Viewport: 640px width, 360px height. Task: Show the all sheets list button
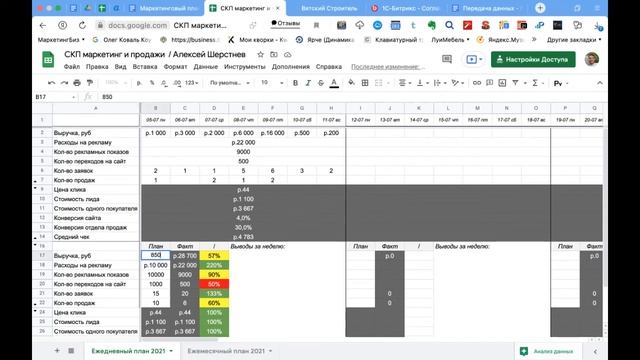click(71, 351)
